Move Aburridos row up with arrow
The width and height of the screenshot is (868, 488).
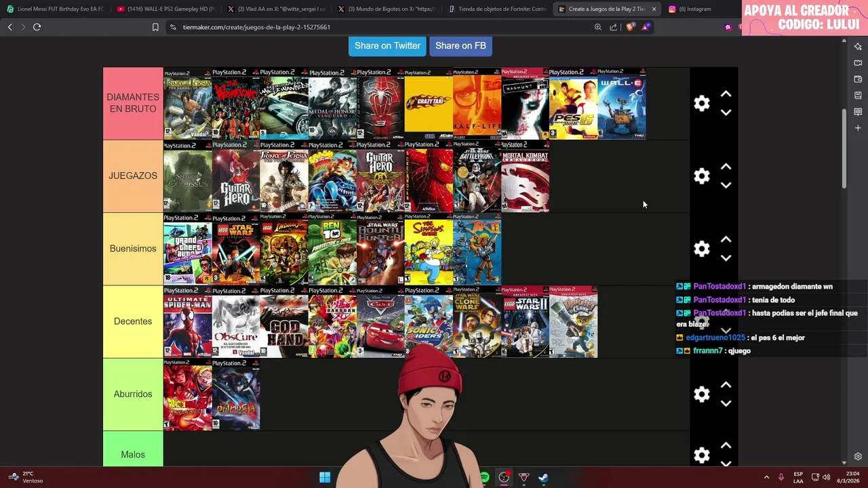click(x=726, y=385)
